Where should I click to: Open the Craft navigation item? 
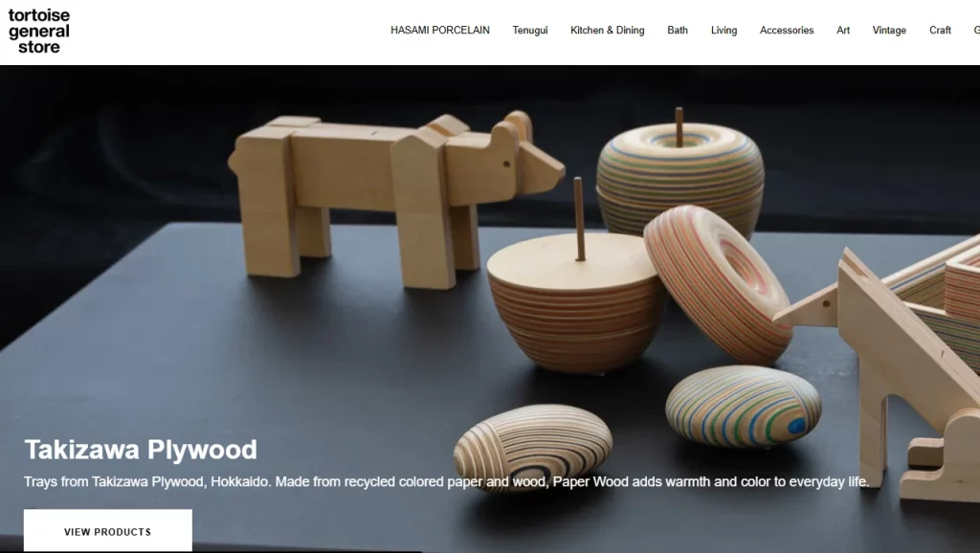(940, 30)
